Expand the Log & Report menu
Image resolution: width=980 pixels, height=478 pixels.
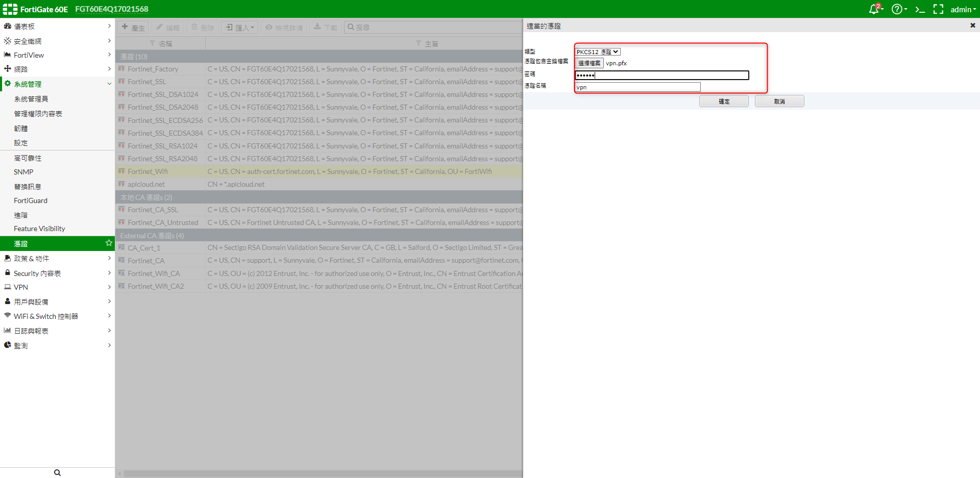(x=57, y=331)
